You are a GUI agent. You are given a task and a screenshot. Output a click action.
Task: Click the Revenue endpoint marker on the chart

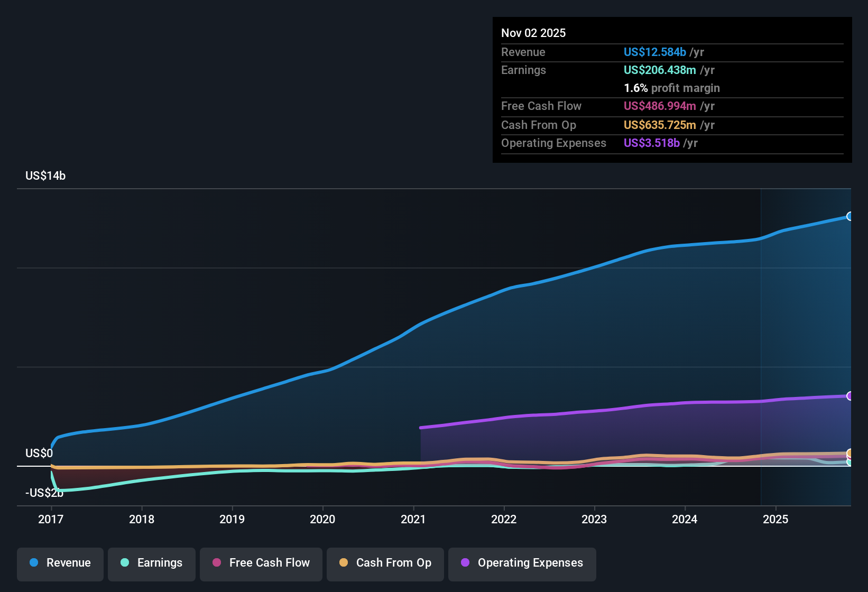[850, 216]
